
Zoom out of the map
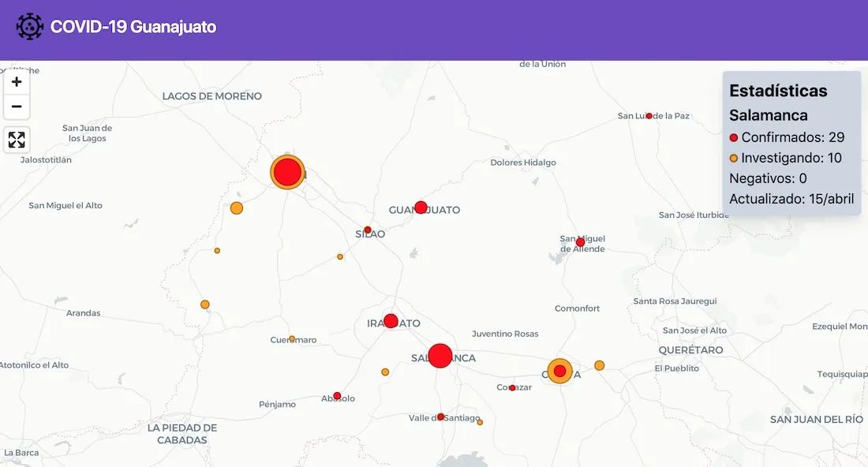tap(17, 107)
